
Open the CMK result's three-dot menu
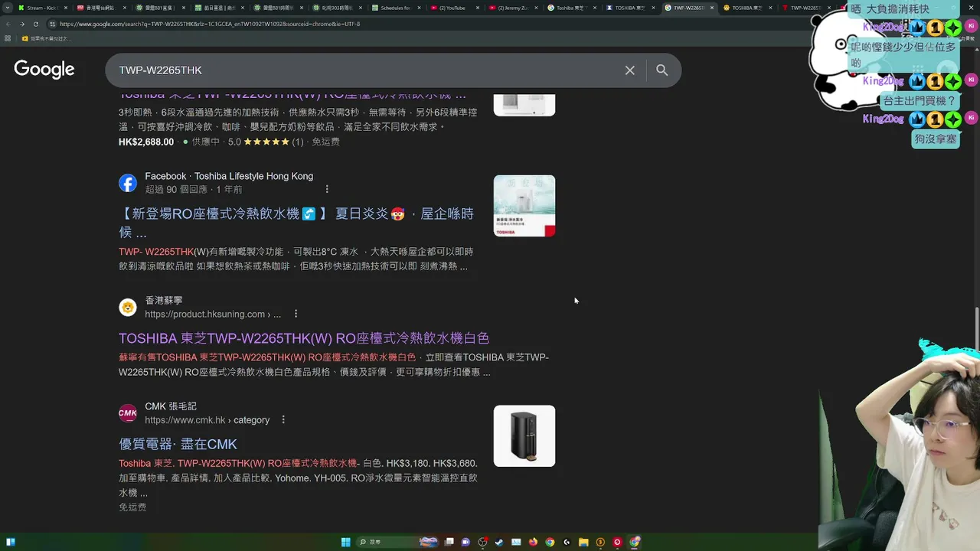[283, 419]
